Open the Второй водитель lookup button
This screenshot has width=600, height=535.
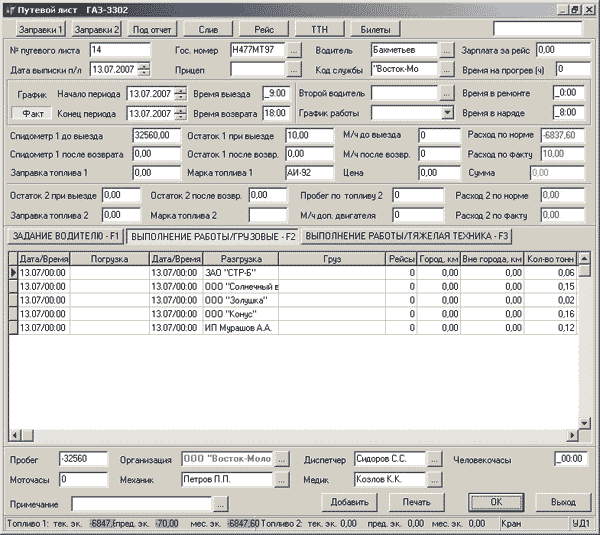[x=447, y=93]
